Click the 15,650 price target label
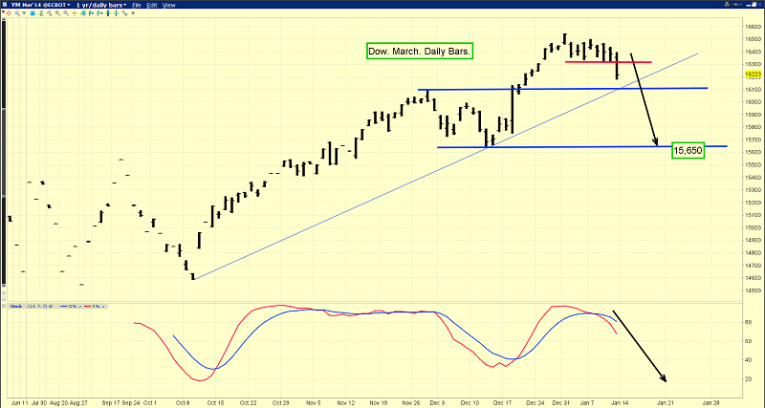765x408 pixels. [x=688, y=151]
